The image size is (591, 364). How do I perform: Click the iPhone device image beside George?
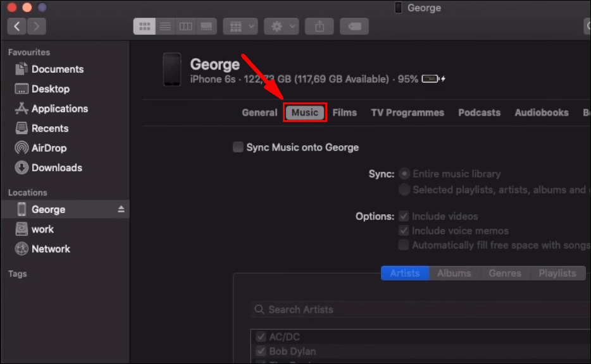tap(172, 70)
